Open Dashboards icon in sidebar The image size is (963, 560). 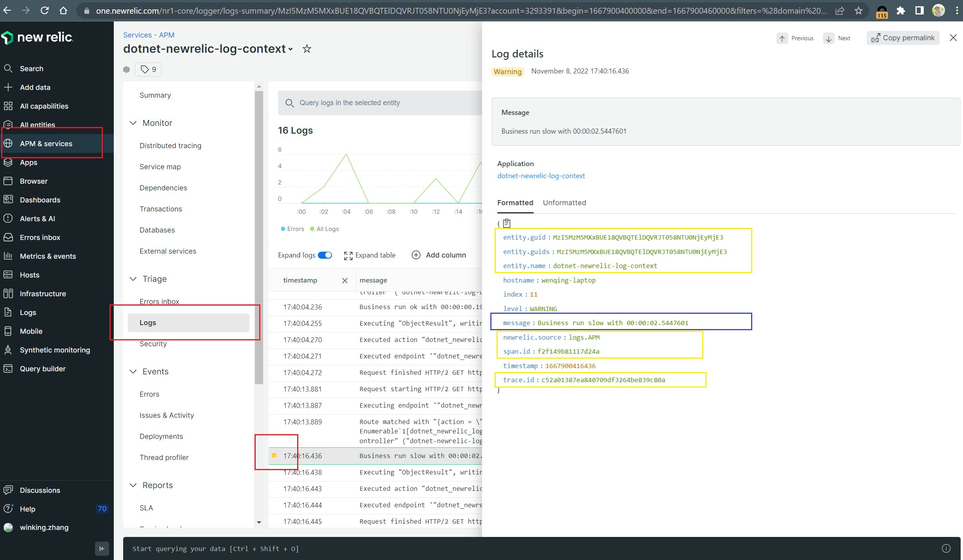(x=8, y=200)
